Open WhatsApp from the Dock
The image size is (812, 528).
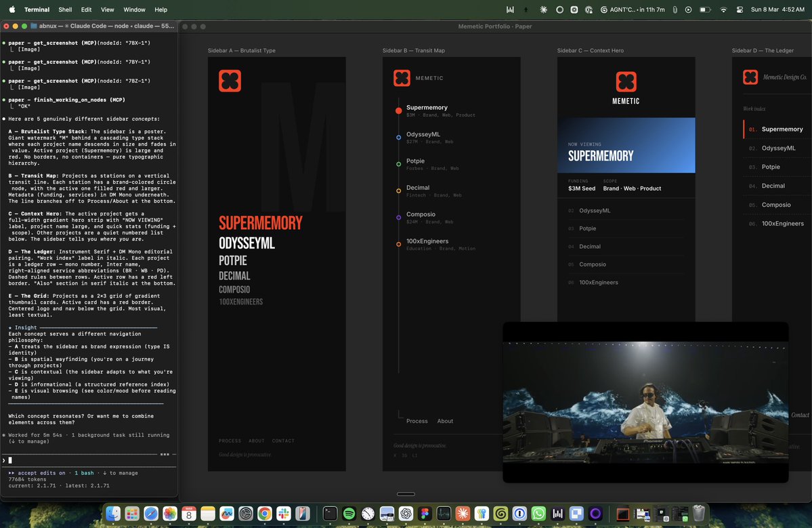538,514
